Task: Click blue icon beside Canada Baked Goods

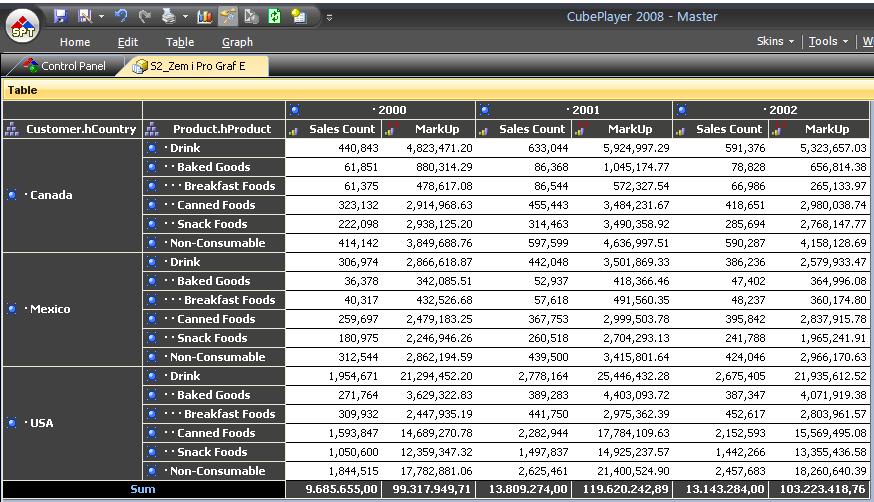Action: [x=152, y=167]
